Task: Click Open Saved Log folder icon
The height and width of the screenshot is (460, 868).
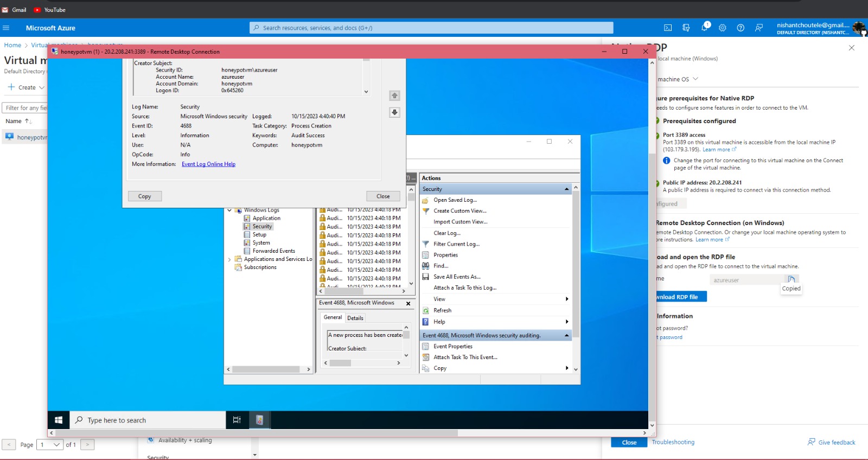Action: pos(426,200)
